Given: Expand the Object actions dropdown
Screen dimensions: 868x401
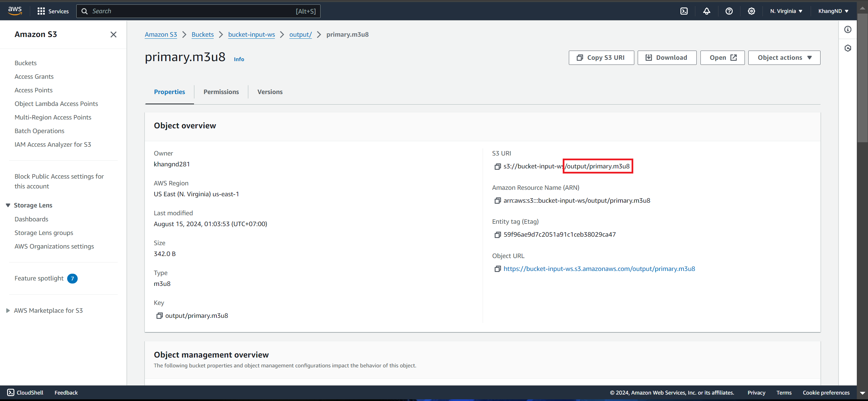Looking at the screenshot, I should pyautogui.click(x=784, y=58).
